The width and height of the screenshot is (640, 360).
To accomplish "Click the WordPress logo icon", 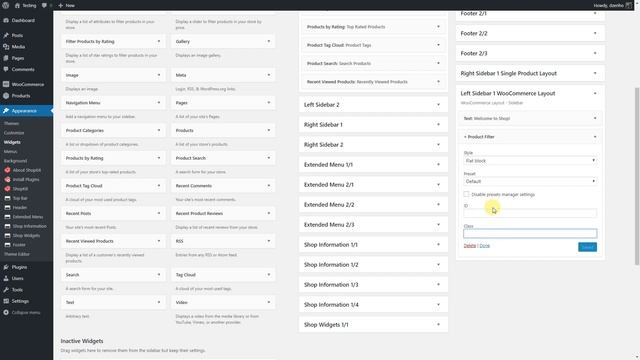I will [5, 5].
